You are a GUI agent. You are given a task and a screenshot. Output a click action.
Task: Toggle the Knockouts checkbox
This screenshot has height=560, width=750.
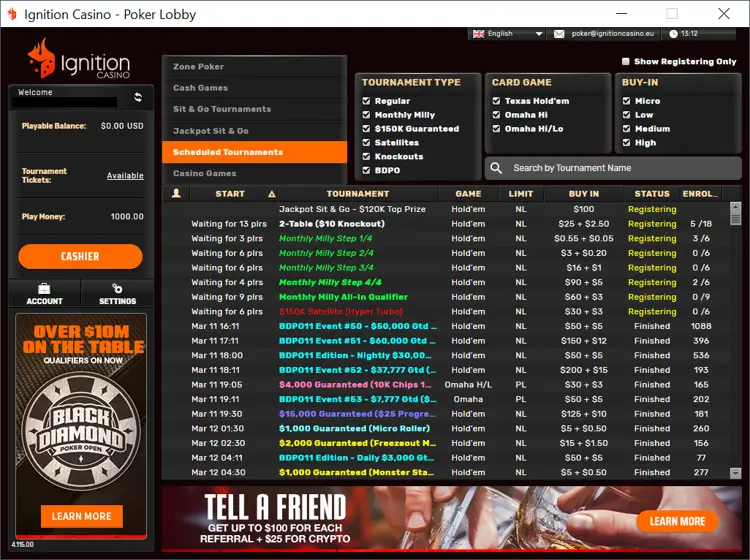pyautogui.click(x=366, y=156)
